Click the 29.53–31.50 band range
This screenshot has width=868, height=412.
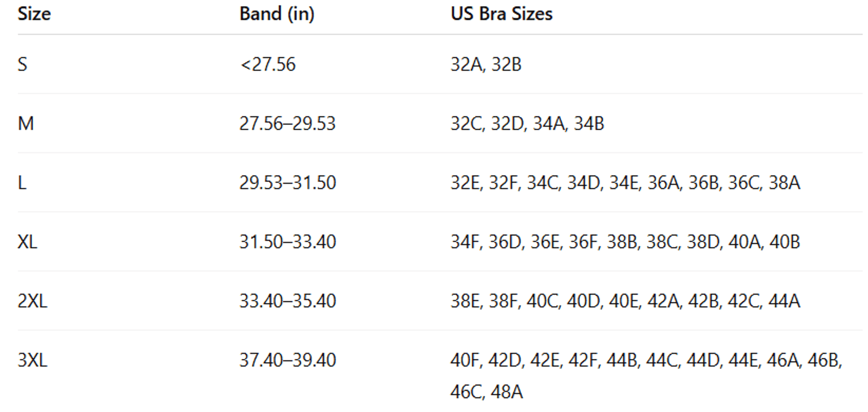click(288, 183)
